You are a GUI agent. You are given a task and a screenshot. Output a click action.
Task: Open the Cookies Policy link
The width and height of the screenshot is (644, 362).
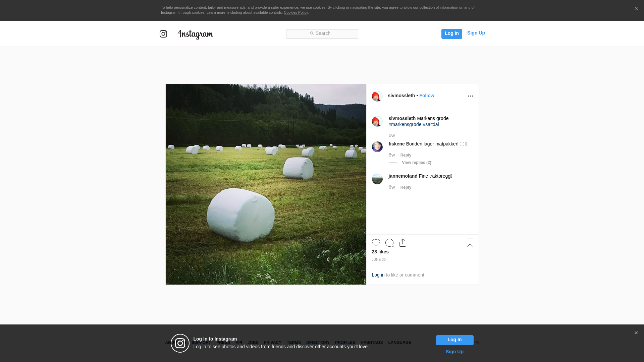pyautogui.click(x=296, y=12)
